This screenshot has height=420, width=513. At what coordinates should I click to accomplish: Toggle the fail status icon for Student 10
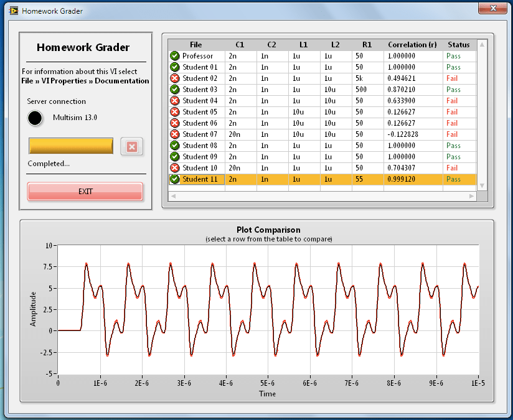175,168
